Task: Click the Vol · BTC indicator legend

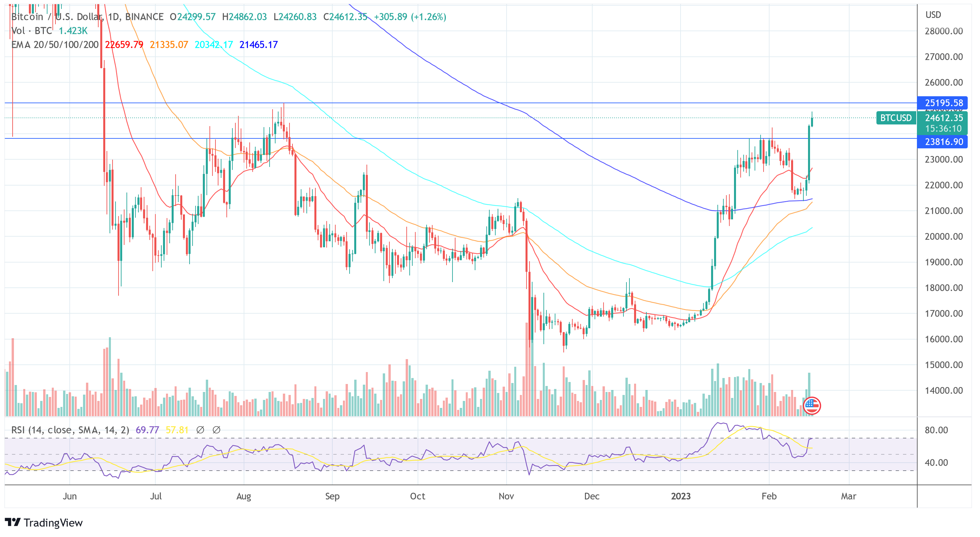Action: coord(32,31)
